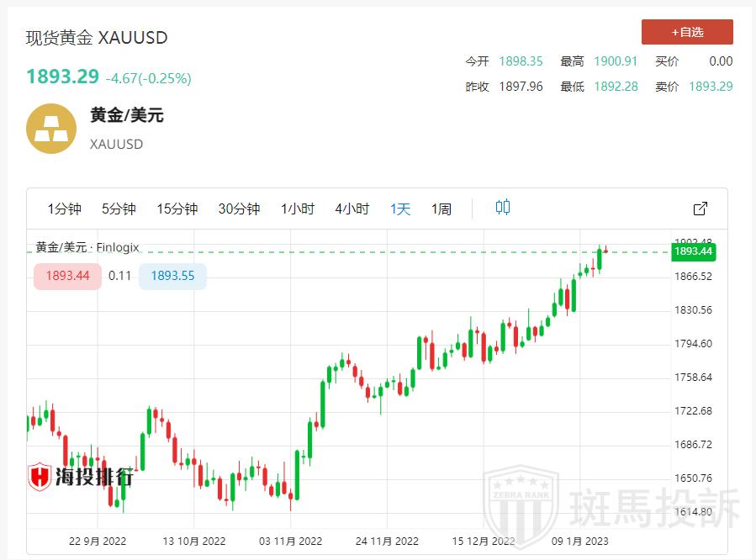Viewport: 756px width, 560px height.
Task: Click the 黄金/美元 · Finlogix chart title
Action: coord(87,247)
